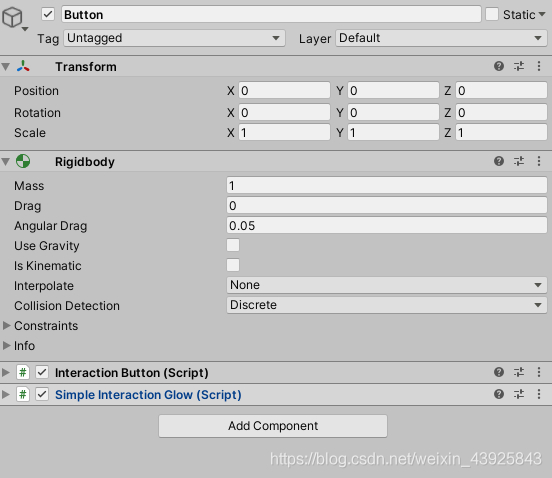The height and width of the screenshot is (478, 552).
Task: Open Rigidbody more options menu
Action: (539, 161)
